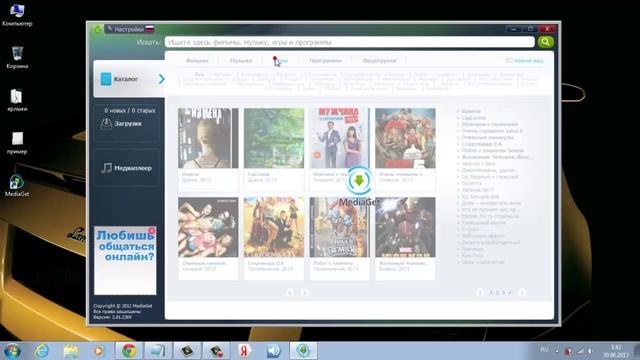Switch to the Игры tab
The width and height of the screenshot is (640, 360).
[281, 61]
